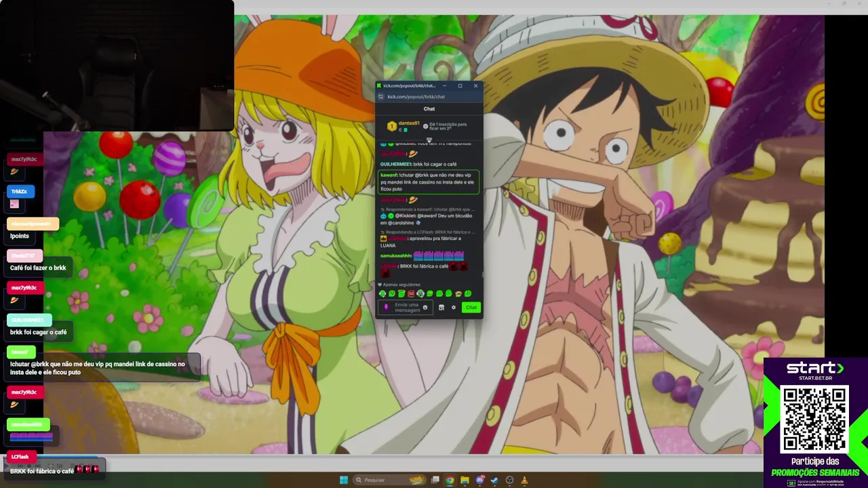868x488 pixels.
Task: Open File Explorer from the taskbar
Action: [465, 480]
